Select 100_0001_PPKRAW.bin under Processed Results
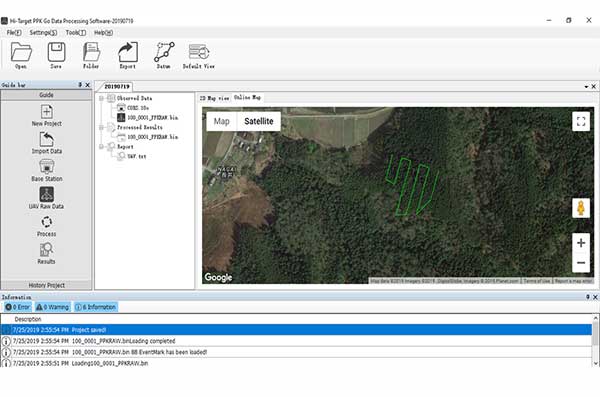Viewport: 600px width, 397px height. (148, 137)
